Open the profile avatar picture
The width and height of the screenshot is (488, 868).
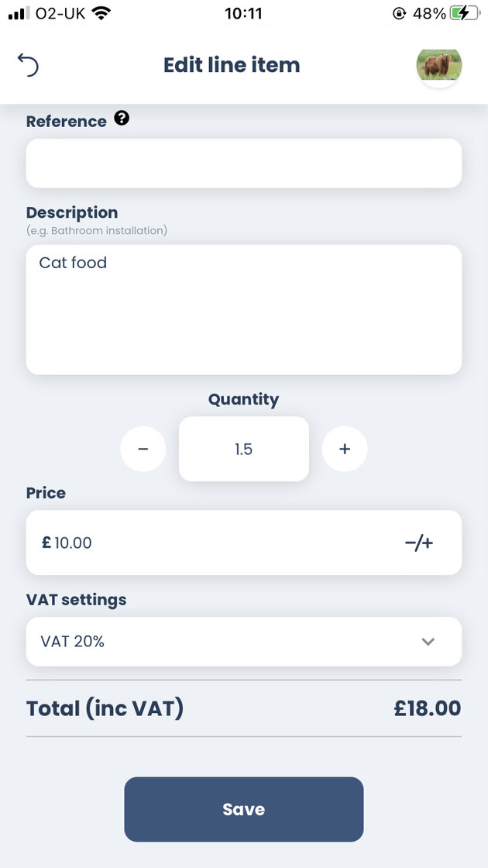point(439,65)
